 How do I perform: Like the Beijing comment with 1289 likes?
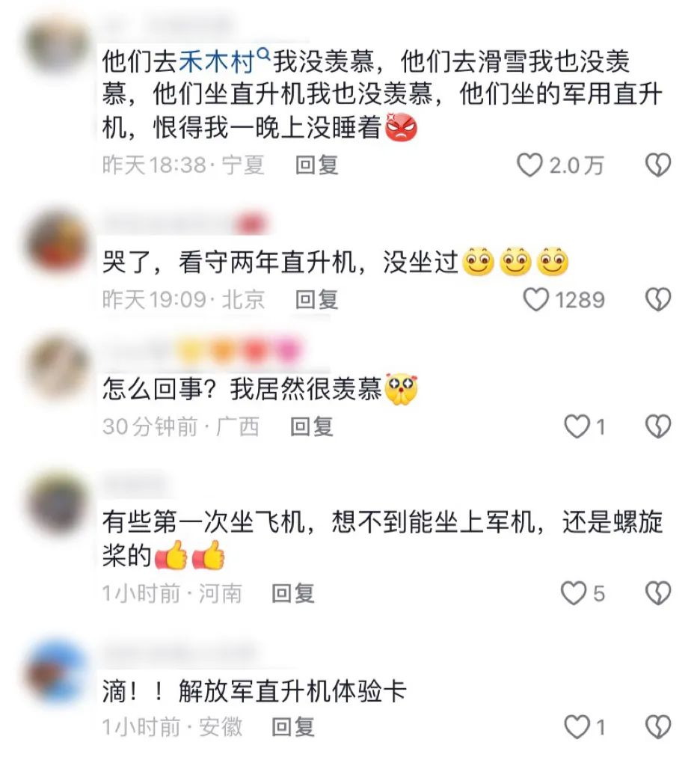pyautogui.click(x=536, y=299)
